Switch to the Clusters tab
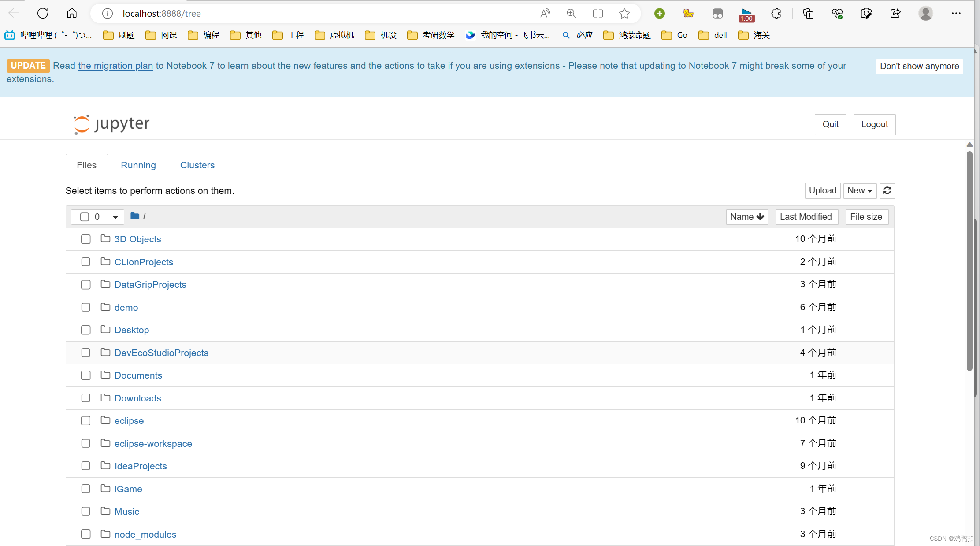This screenshot has height=546, width=980. coord(197,165)
